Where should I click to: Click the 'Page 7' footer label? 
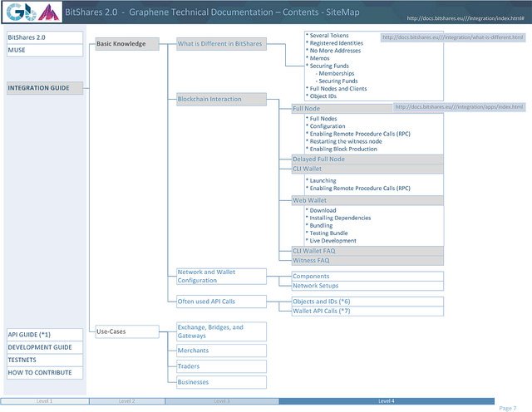click(508, 409)
